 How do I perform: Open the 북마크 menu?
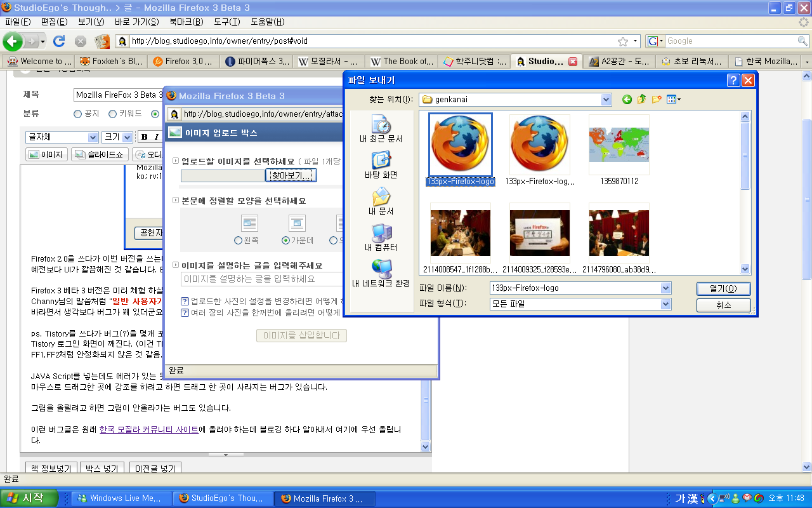pyautogui.click(x=187, y=22)
